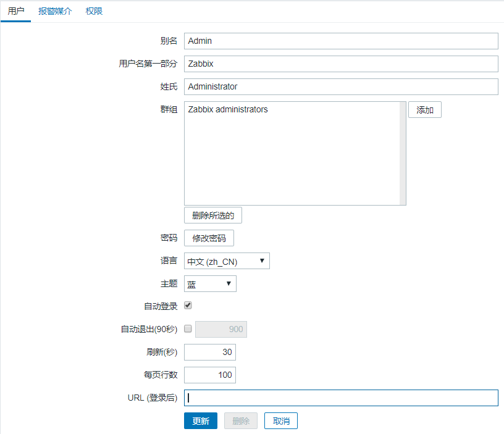Click the 刷新(秒) field showing 30

click(x=210, y=352)
